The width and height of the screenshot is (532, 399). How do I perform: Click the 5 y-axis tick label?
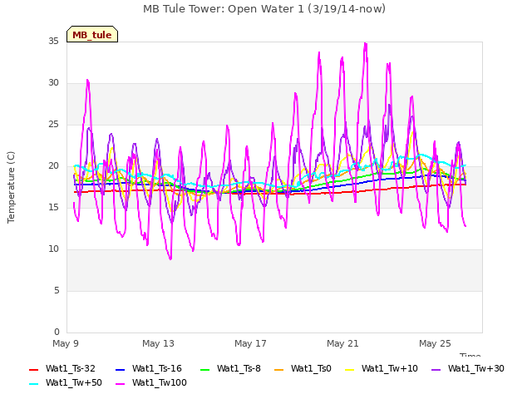[x=57, y=290]
